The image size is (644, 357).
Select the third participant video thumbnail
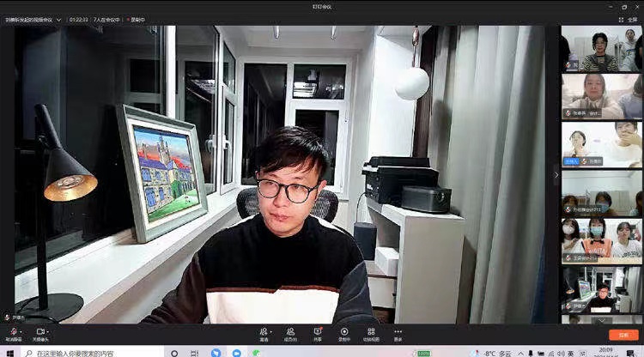(x=602, y=144)
